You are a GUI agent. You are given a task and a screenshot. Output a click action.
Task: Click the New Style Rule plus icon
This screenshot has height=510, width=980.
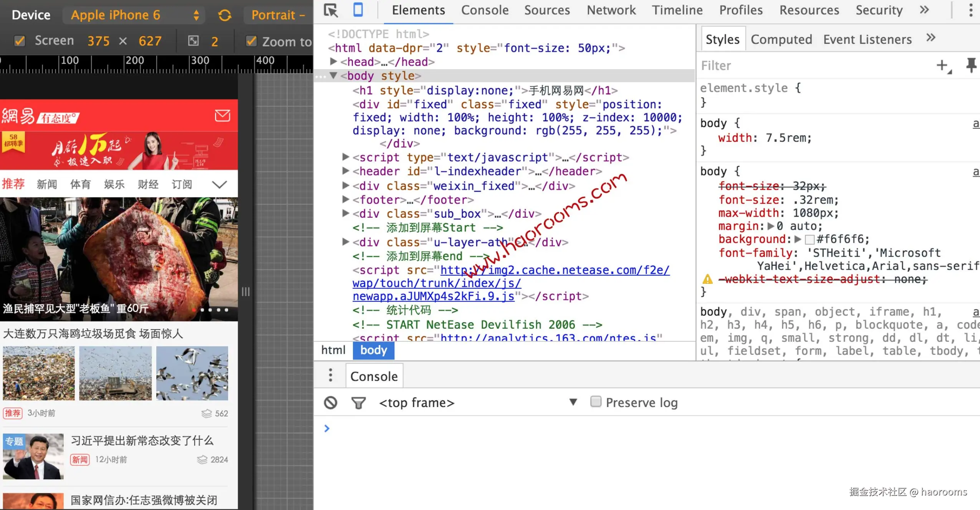click(x=942, y=65)
